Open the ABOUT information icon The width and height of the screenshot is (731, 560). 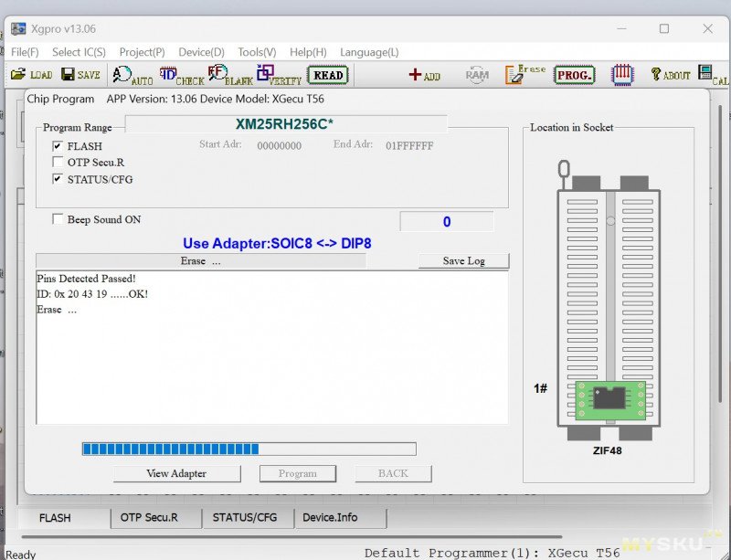click(x=670, y=75)
